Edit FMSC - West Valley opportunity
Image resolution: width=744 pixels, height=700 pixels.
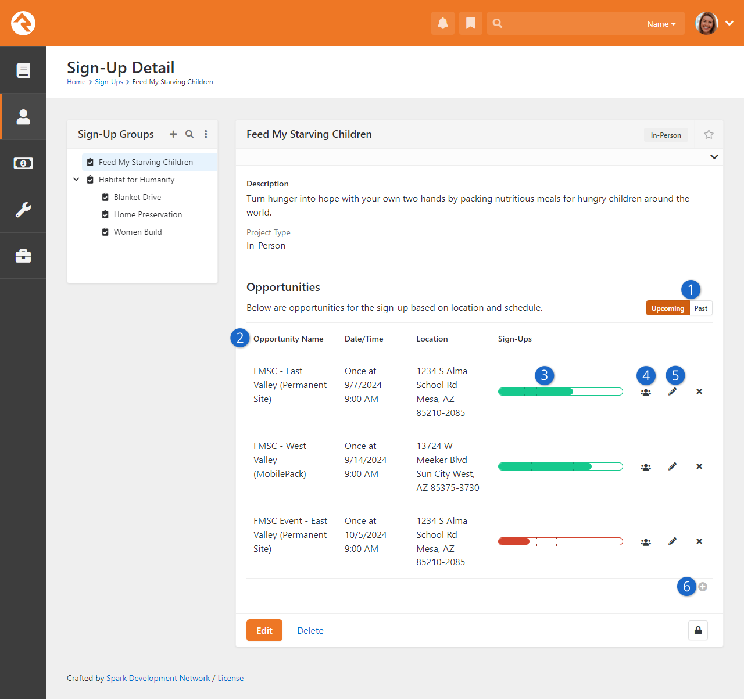[x=673, y=466]
